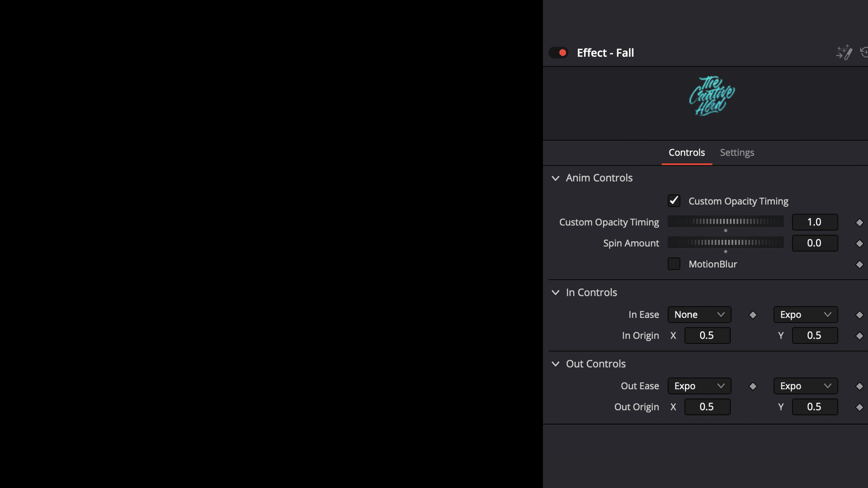Click the Spin Amount slider track

point(725,243)
